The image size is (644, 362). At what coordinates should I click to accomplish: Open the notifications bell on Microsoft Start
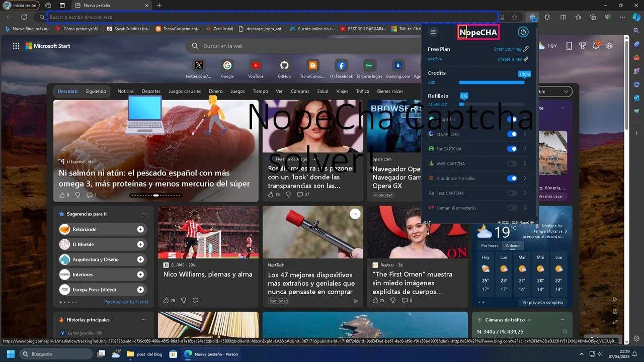click(x=596, y=46)
